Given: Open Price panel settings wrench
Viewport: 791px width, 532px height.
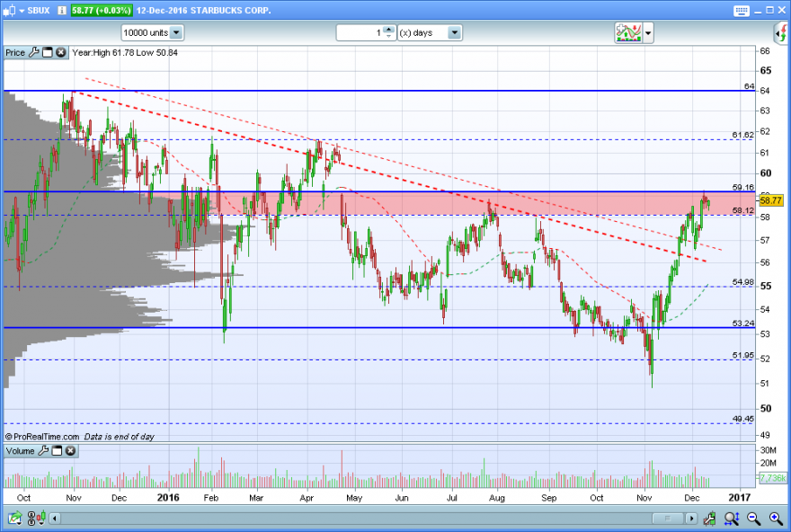Looking at the screenshot, I should [34, 52].
